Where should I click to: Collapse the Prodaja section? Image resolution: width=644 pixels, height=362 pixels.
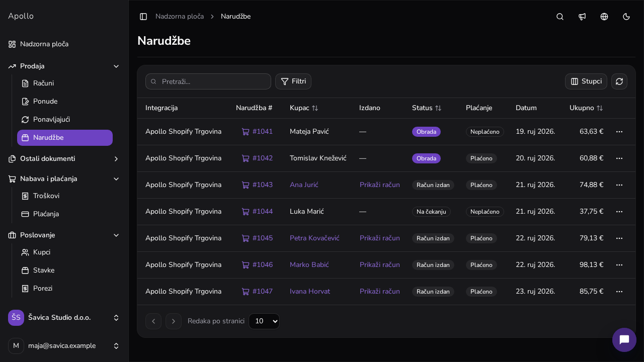[x=64, y=66]
